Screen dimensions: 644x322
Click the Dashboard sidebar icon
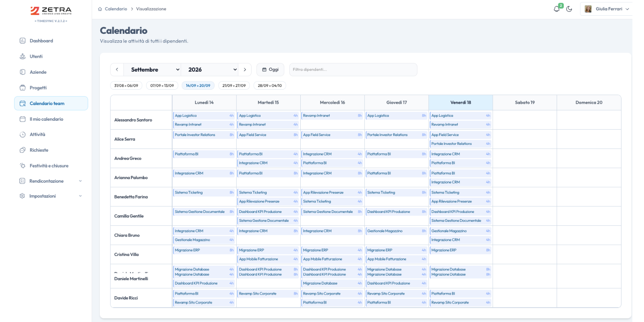(x=23, y=41)
